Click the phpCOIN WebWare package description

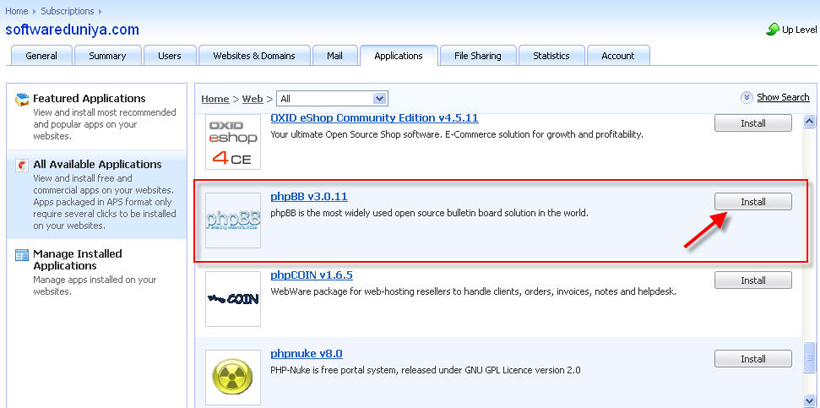[473, 291]
